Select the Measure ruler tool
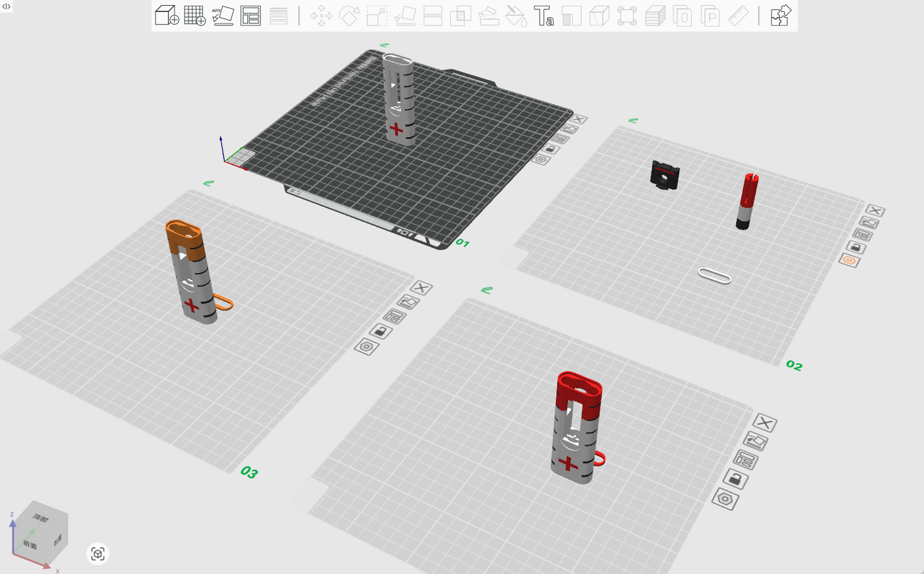The height and width of the screenshot is (574, 924). pos(738,15)
